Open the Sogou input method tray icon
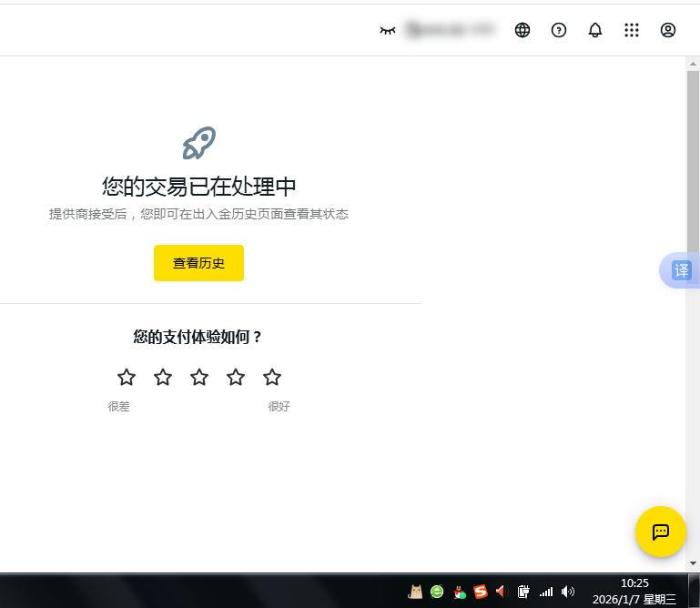This screenshot has height=608, width=700. point(481,592)
